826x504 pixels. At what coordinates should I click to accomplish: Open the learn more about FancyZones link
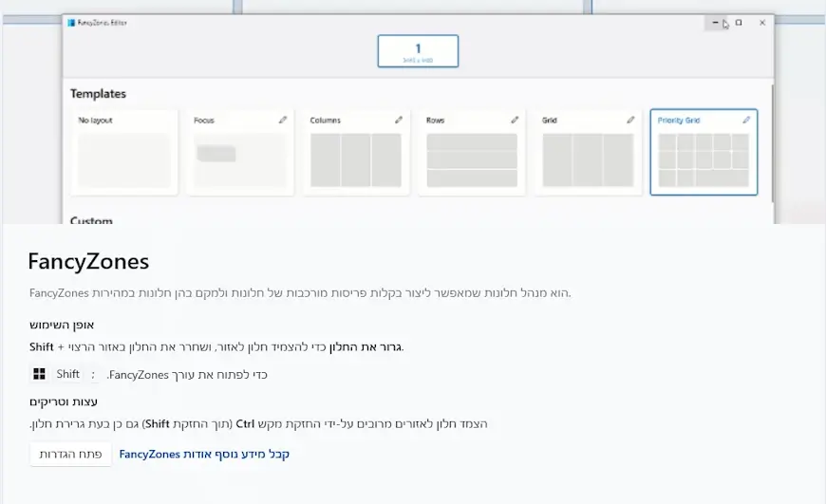(x=204, y=454)
